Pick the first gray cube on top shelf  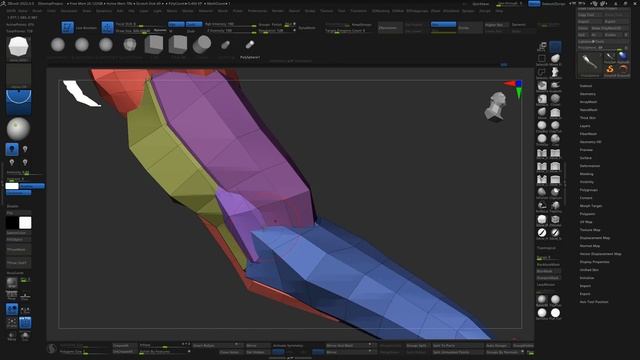pos(154,44)
